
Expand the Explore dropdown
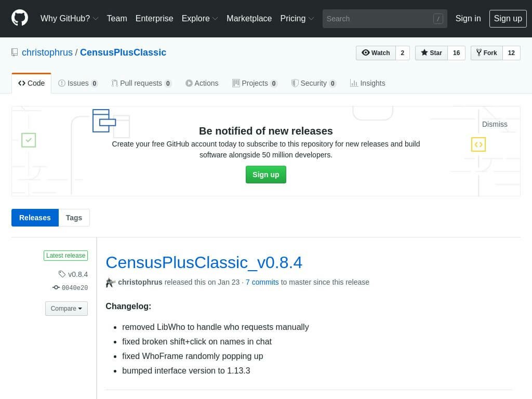[199, 18]
